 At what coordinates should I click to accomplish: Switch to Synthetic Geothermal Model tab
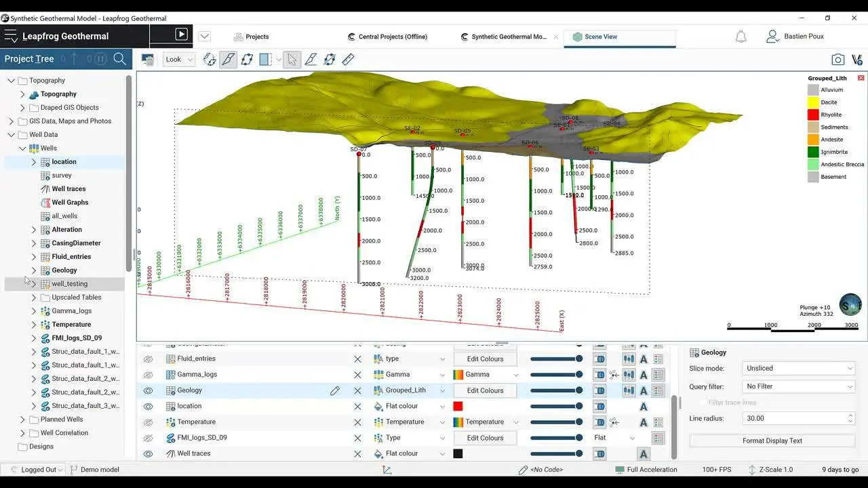pyautogui.click(x=502, y=37)
